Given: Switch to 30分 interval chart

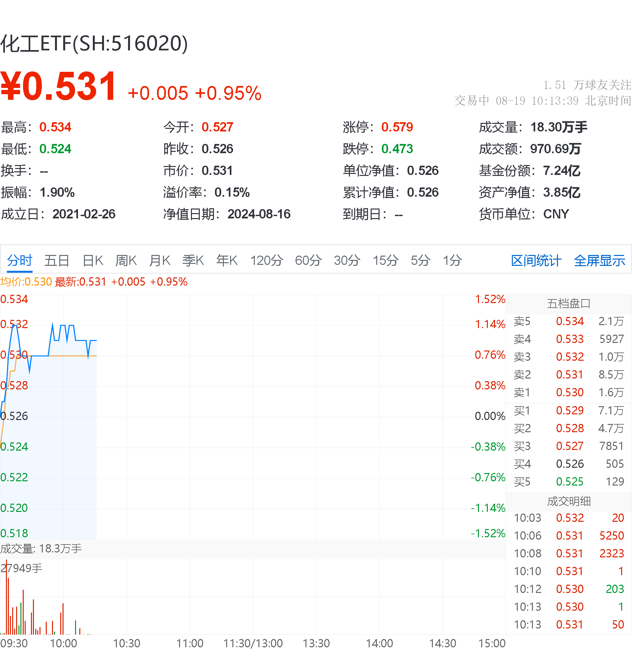Looking at the screenshot, I should coord(347,261).
